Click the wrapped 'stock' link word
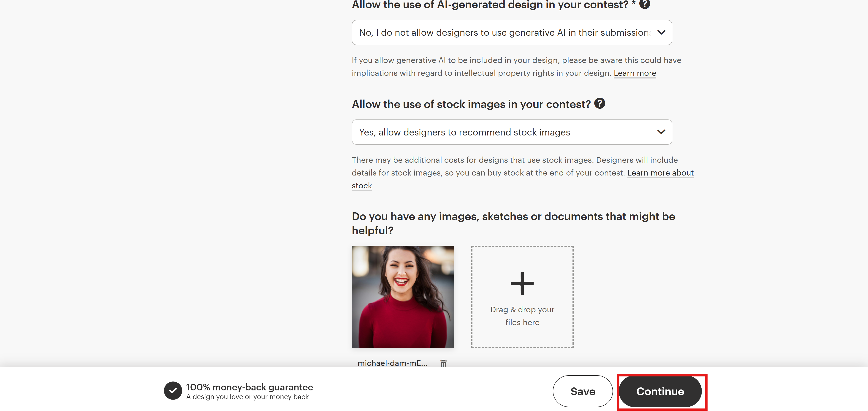The width and height of the screenshot is (868, 411). coord(362,186)
